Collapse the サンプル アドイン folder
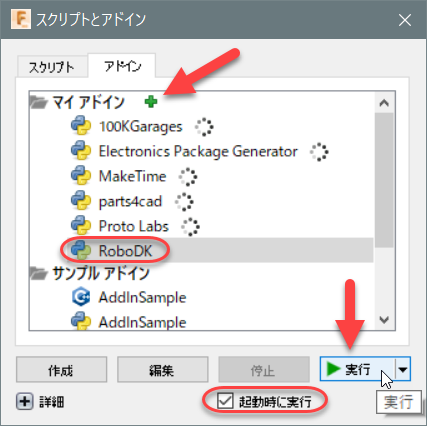Viewport: 427px width, 426px height. (x=39, y=273)
